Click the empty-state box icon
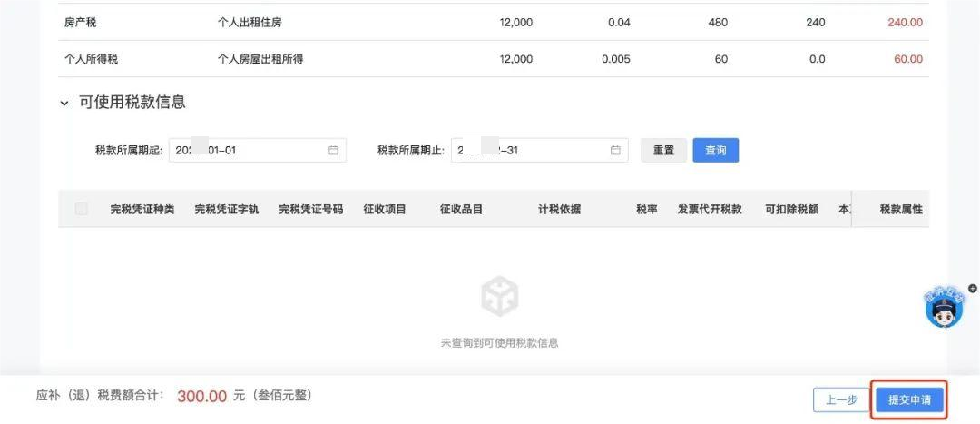The height and width of the screenshot is (424, 980). point(499,297)
